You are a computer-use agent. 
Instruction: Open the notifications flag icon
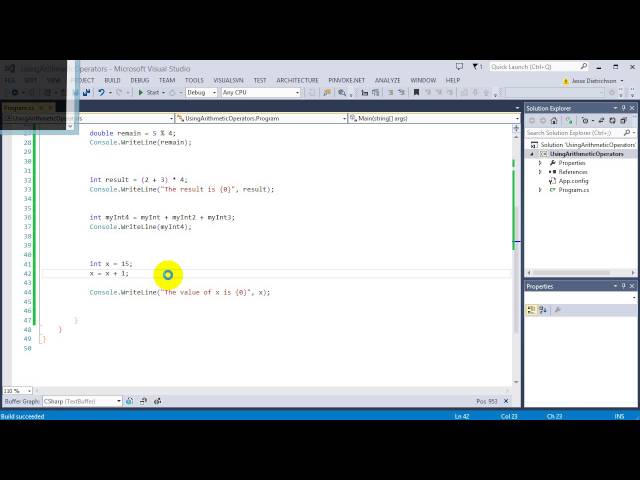point(477,67)
